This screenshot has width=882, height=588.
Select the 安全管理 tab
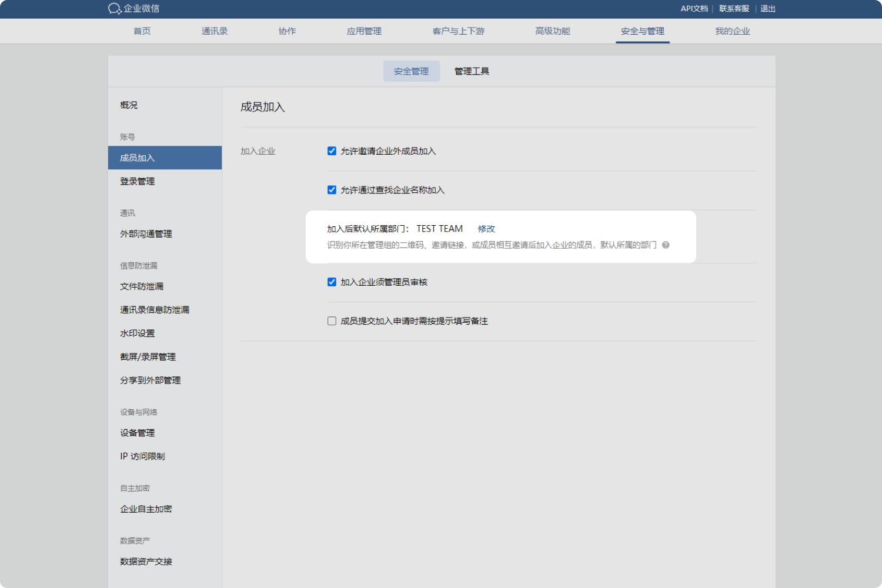pyautogui.click(x=411, y=71)
